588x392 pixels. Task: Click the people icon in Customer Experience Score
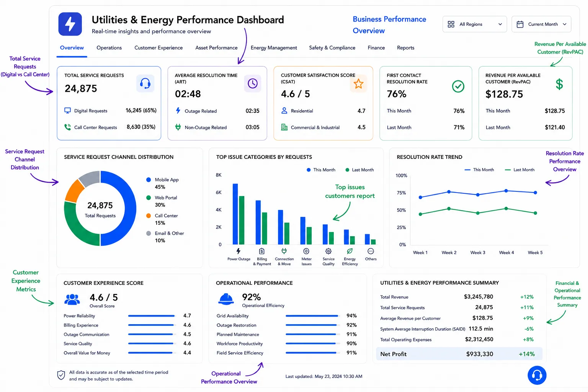[x=72, y=299]
